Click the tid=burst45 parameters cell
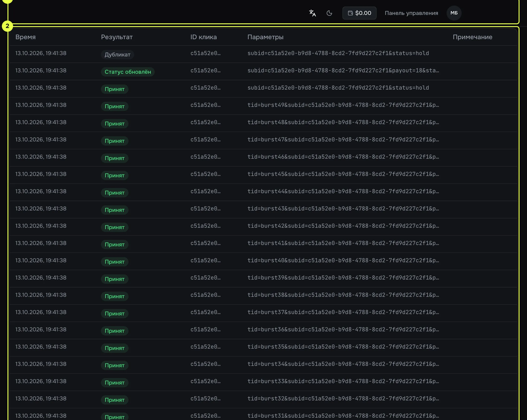This screenshot has width=527, height=420. point(343,174)
